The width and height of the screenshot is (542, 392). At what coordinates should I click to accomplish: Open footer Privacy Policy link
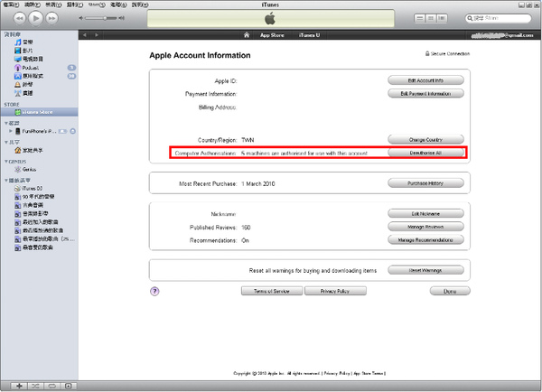click(x=337, y=373)
